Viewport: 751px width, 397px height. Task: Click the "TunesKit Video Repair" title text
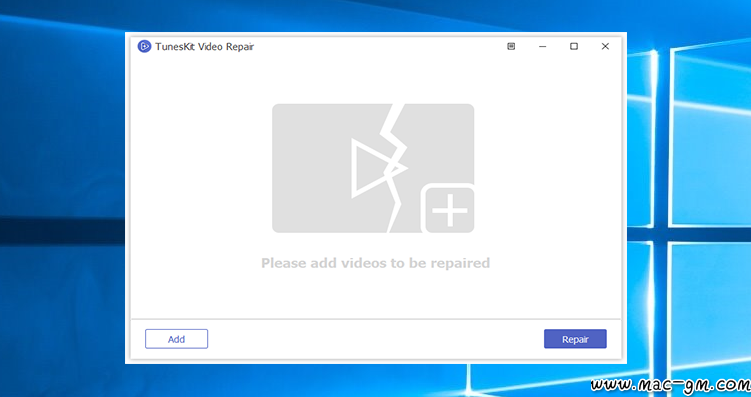(x=205, y=46)
